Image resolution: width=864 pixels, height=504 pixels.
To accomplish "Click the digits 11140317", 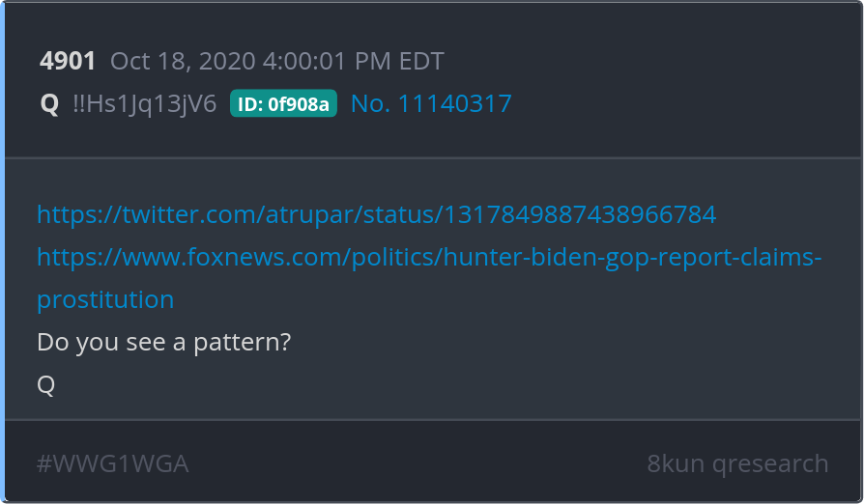I will coord(454,103).
